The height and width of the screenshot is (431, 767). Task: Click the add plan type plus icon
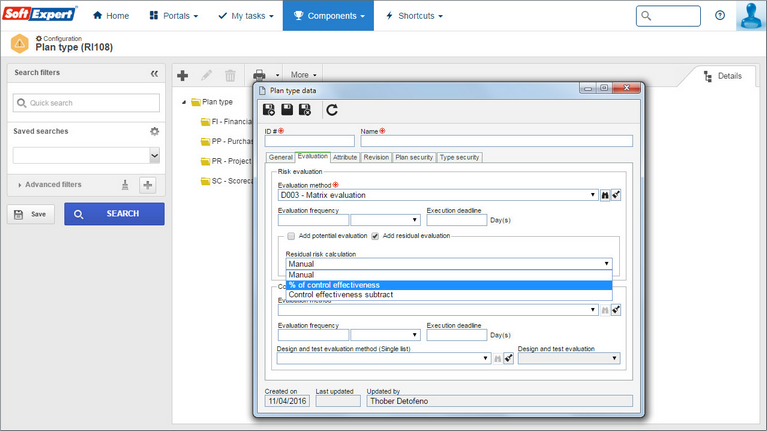[182, 75]
